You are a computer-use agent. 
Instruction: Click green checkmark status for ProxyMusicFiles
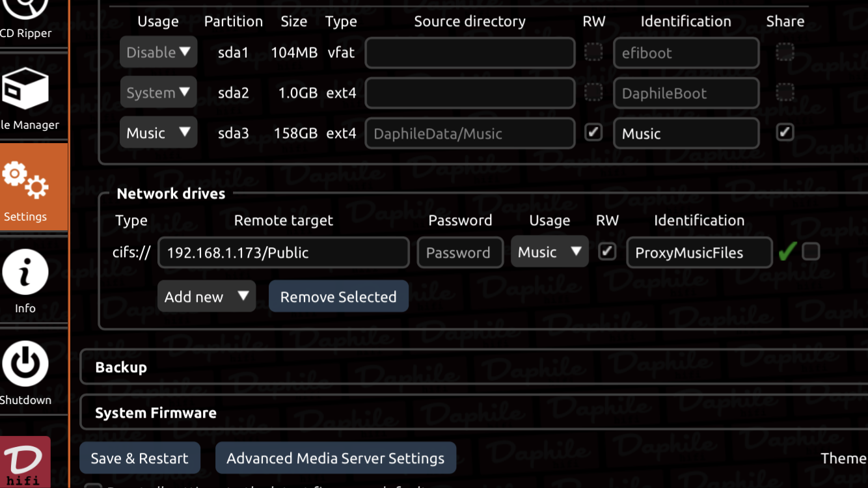(787, 252)
